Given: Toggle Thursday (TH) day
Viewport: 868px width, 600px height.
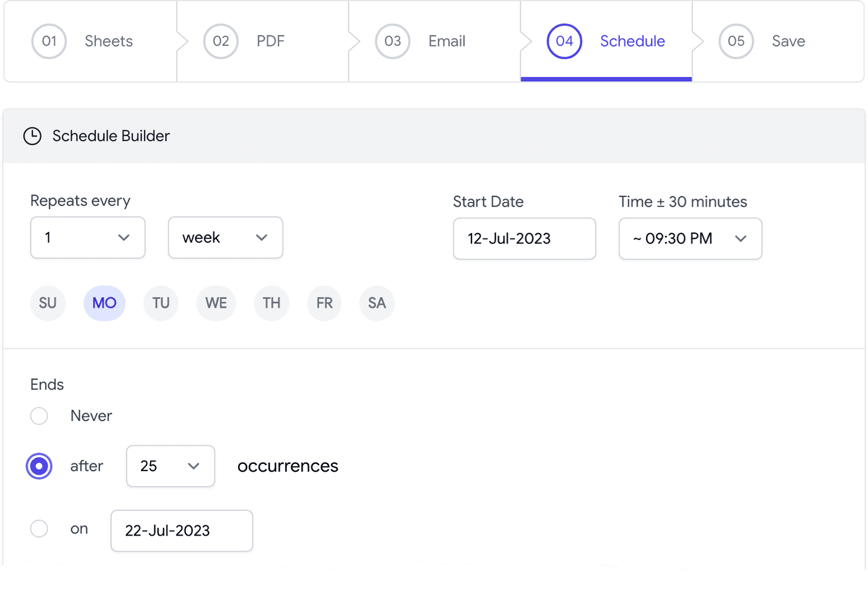Looking at the screenshot, I should tap(272, 303).
